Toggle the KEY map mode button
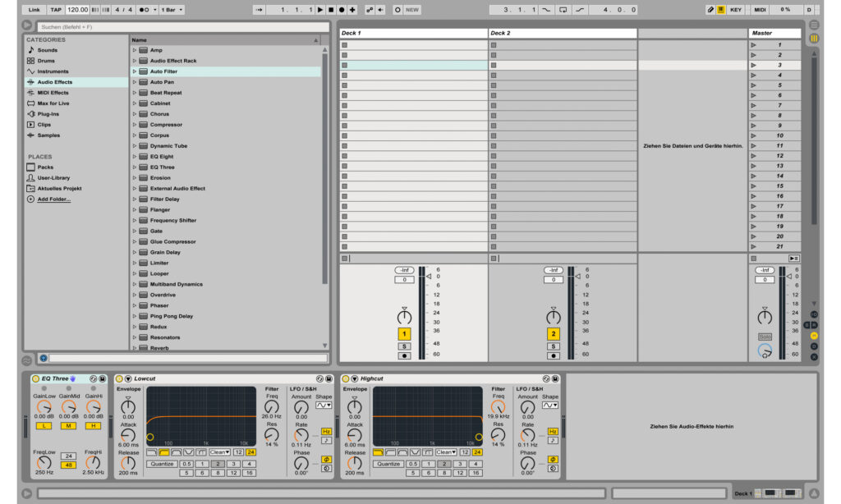 click(736, 10)
